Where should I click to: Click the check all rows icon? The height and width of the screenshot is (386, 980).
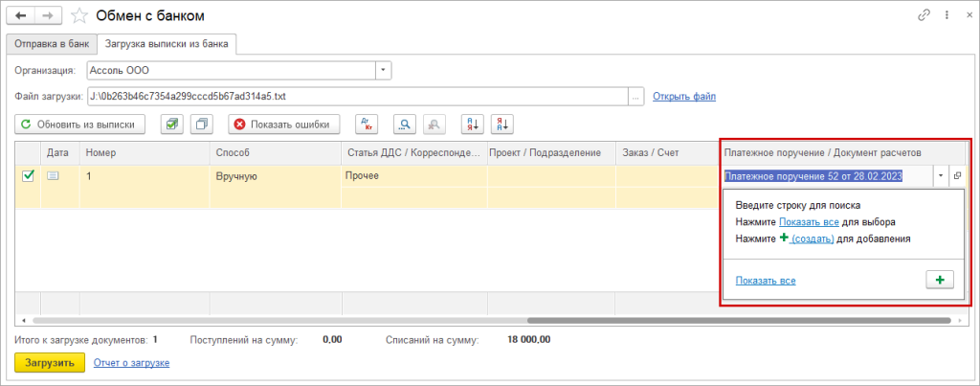(x=171, y=125)
